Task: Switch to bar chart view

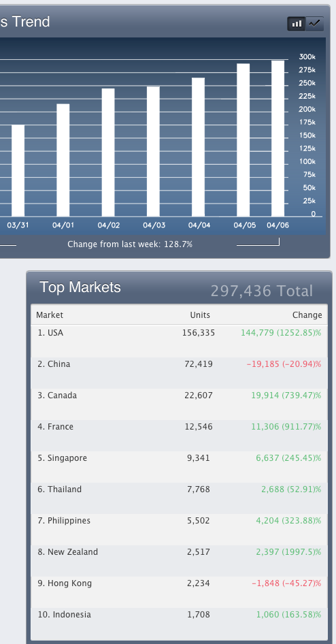Action: [296, 24]
